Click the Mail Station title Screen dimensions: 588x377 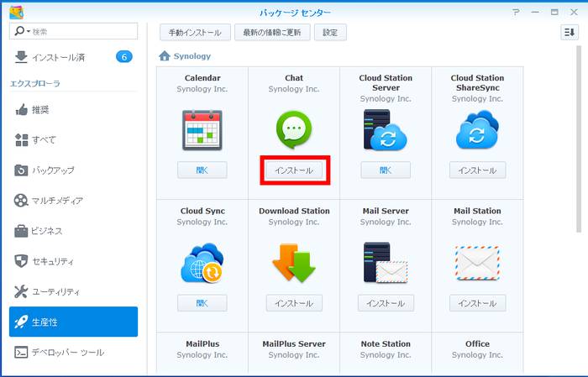477,211
